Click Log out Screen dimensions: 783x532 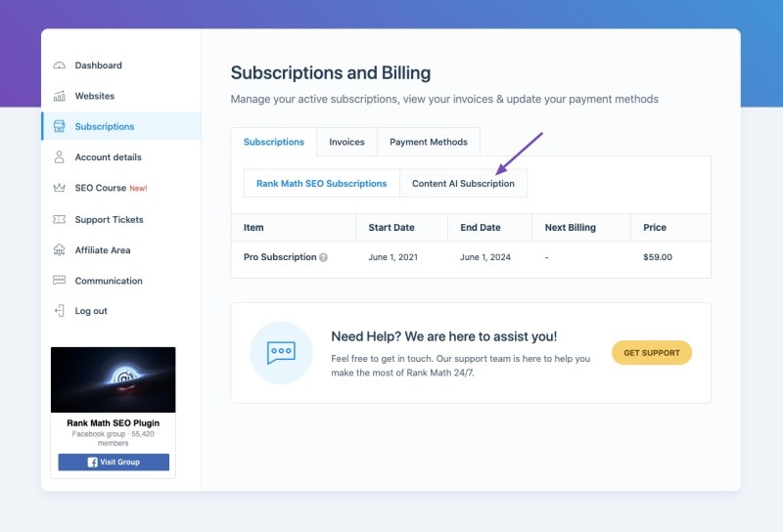tap(91, 311)
